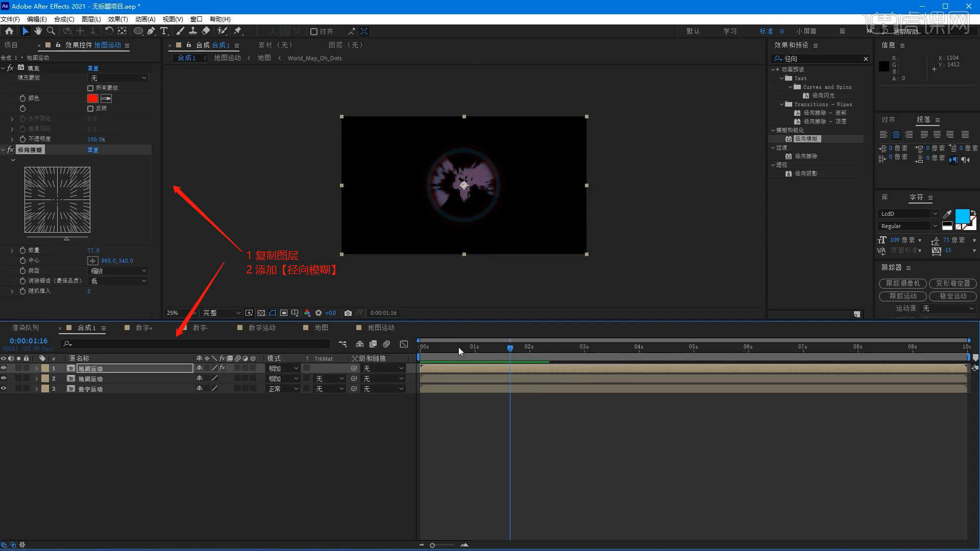Select the Zoom magnifier tool
This screenshot has width=980, height=551.
coord(51,31)
